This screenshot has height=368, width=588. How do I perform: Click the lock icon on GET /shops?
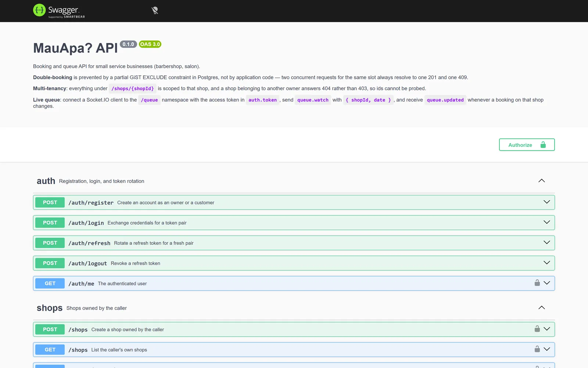coord(537,349)
